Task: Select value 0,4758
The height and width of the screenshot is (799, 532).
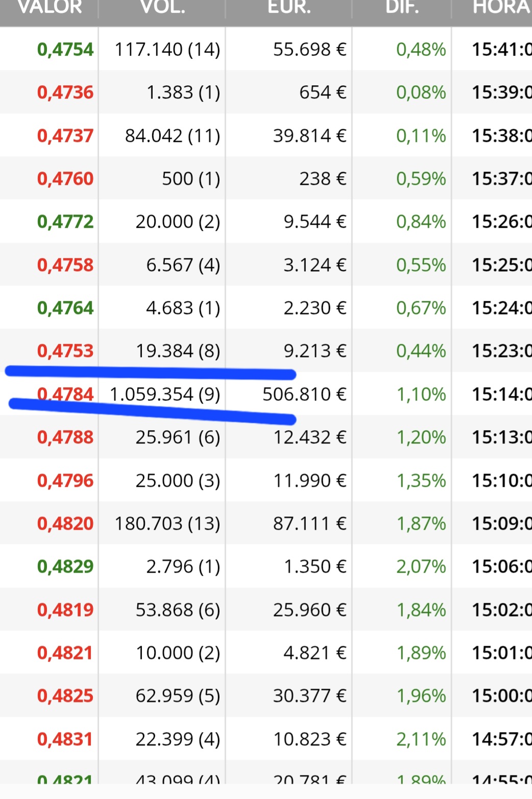Action: (x=65, y=265)
